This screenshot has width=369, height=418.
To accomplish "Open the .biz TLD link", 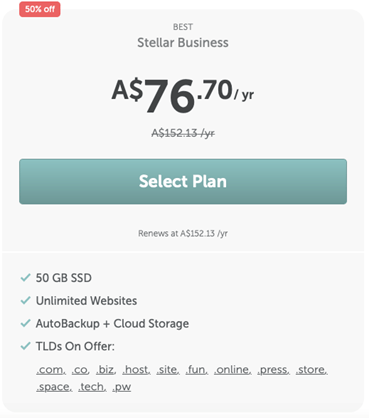I will tap(106, 370).
